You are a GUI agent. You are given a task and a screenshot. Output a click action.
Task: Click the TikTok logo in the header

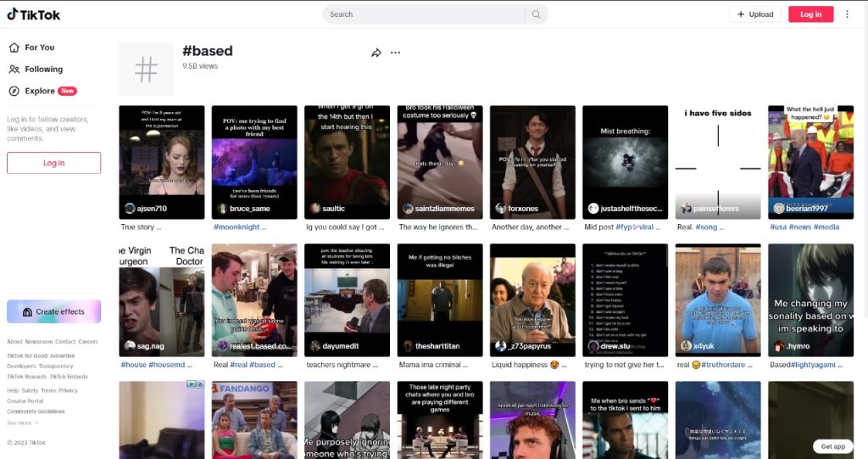(x=34, y=14)
